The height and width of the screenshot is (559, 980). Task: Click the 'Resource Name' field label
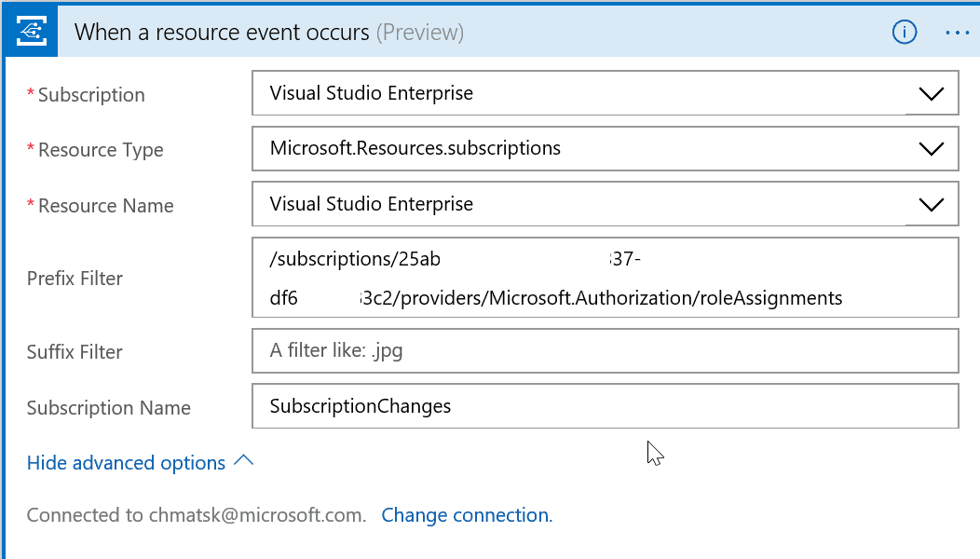pos(105,206)
